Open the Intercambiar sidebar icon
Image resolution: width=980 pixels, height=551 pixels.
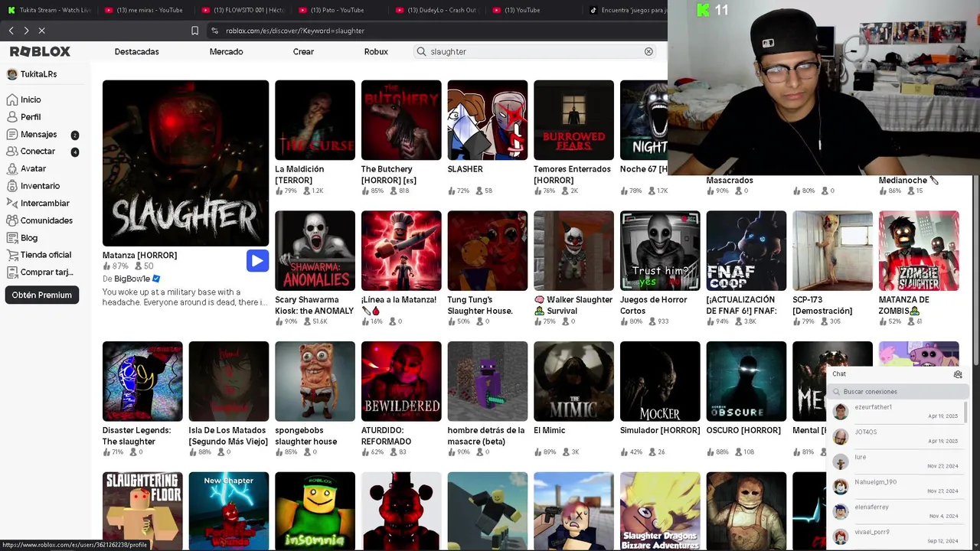point(12,203)
